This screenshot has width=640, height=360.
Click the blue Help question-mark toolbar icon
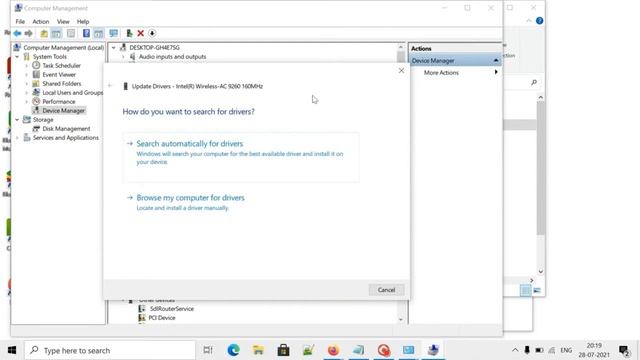pyautogui.click(x=86, y=33)
